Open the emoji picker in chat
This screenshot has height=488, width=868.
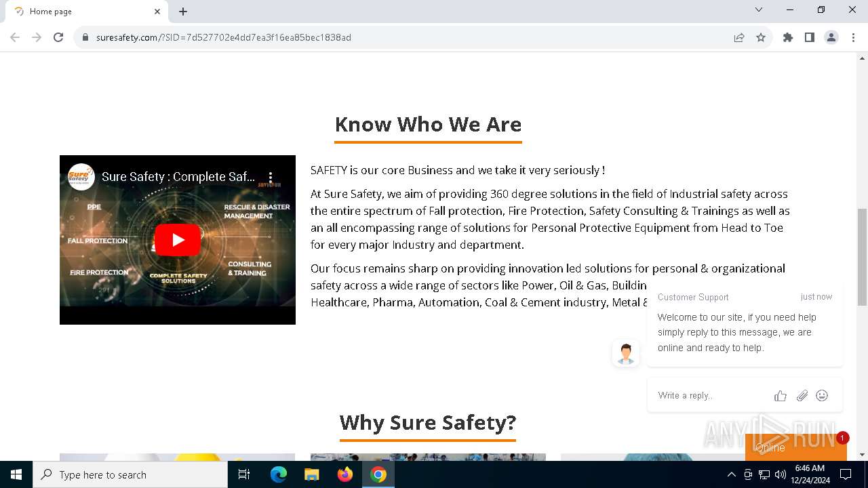tap(822, 395)
